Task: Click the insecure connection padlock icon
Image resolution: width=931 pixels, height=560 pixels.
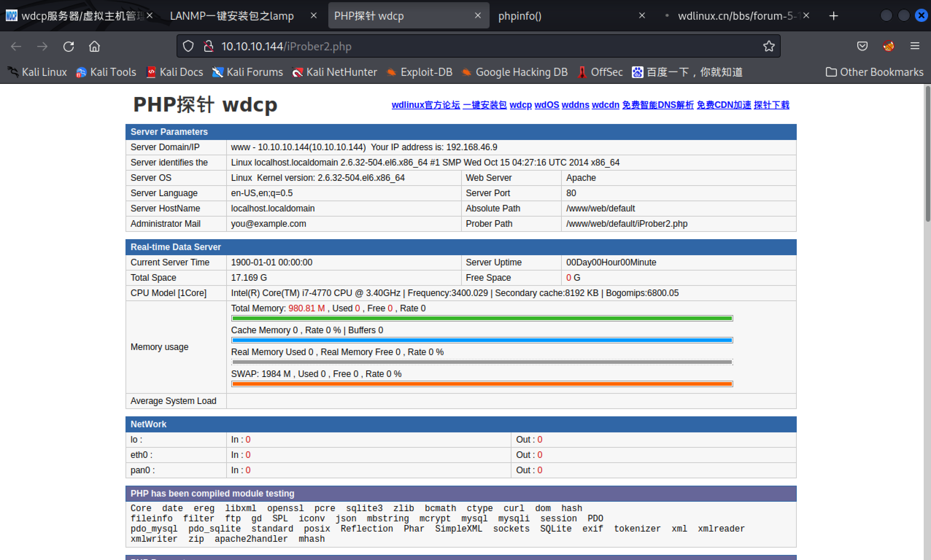Action: pos(208,46)
